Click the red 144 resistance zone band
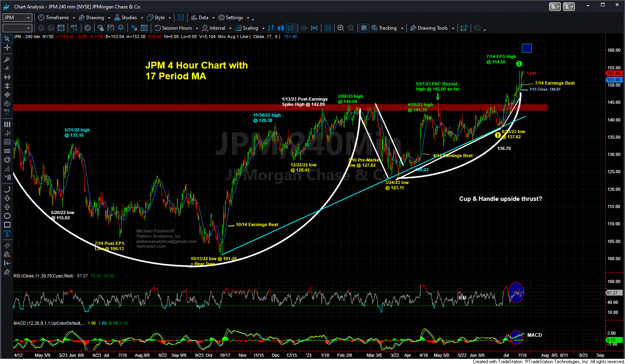 pos(280,107)
